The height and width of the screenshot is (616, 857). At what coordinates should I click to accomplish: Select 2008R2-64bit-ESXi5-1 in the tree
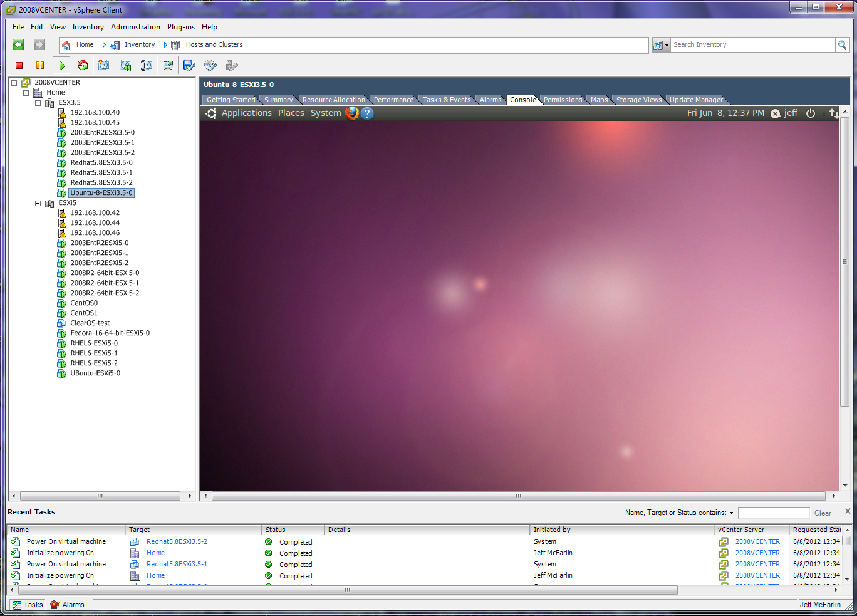click(105, 283)
